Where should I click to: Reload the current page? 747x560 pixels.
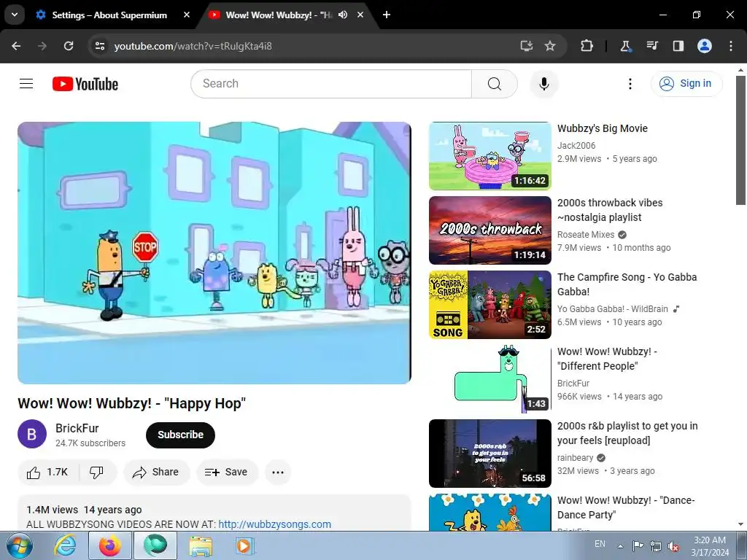tap(69, 46)
